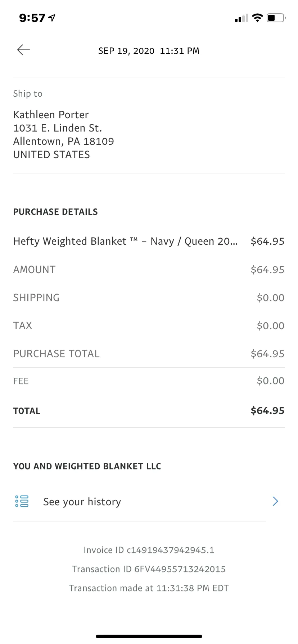Tap the SHIPPING $0.00 row
298x644 pixels.
149,298
